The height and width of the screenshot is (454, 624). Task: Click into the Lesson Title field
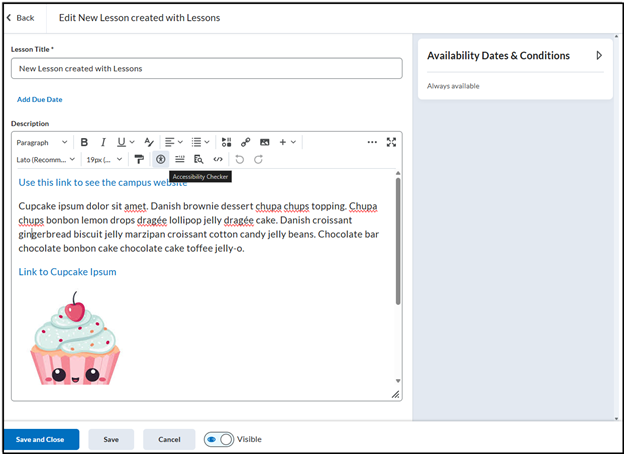click(206, 68)
